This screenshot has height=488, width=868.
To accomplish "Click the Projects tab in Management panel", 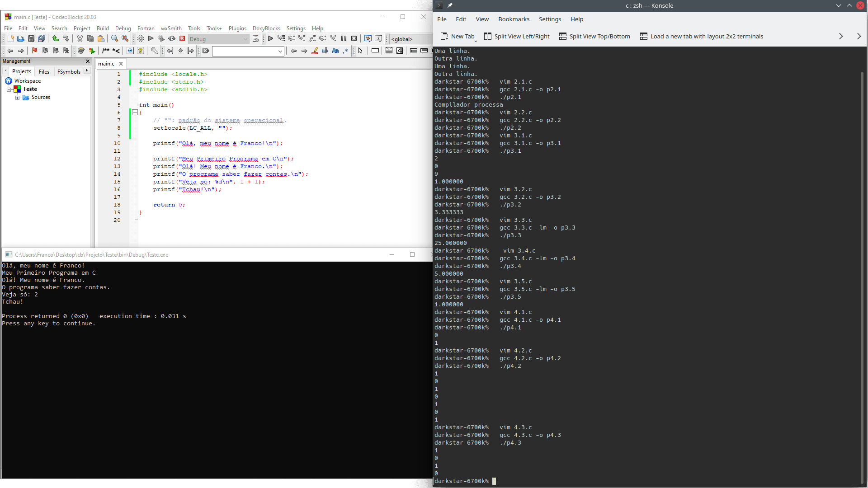I will point(21,71).
